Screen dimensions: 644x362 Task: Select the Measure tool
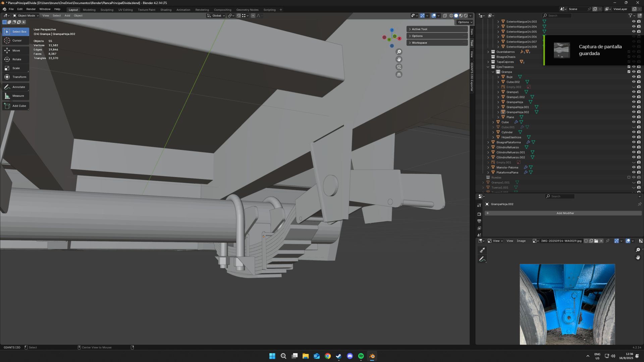coord(15,96)
